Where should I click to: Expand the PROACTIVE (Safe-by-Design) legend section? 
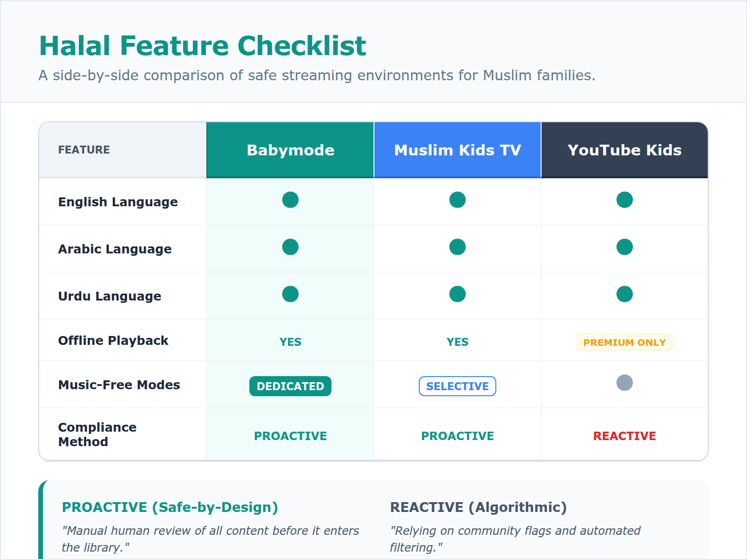pos(170,507)
